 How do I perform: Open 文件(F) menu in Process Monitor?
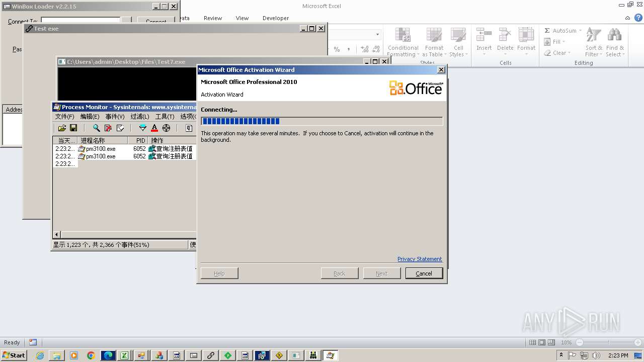(x=64, y=117)
